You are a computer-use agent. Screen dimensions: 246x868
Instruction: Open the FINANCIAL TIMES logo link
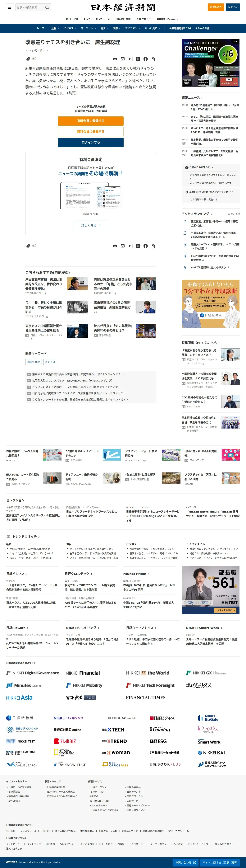[x=146, y=698]
